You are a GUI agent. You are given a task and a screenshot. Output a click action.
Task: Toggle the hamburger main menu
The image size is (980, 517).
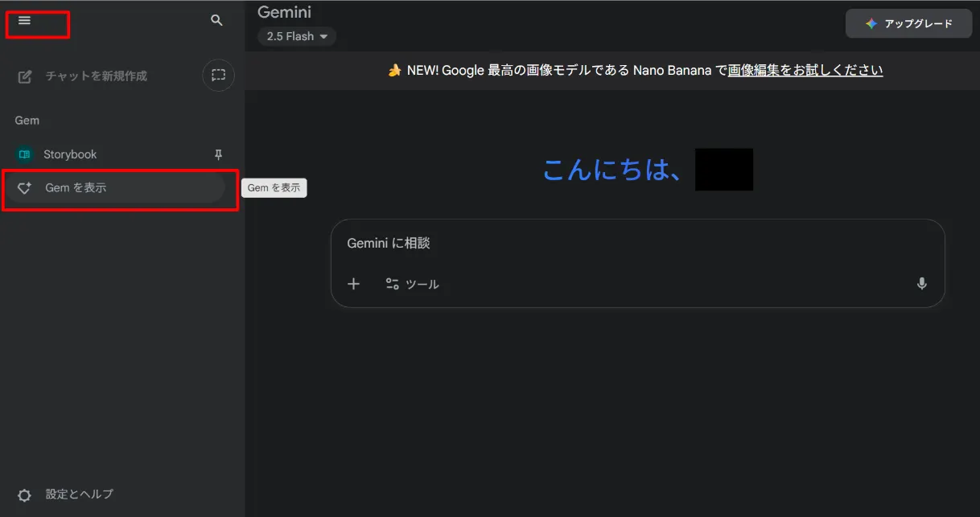[x=24, y=21]
